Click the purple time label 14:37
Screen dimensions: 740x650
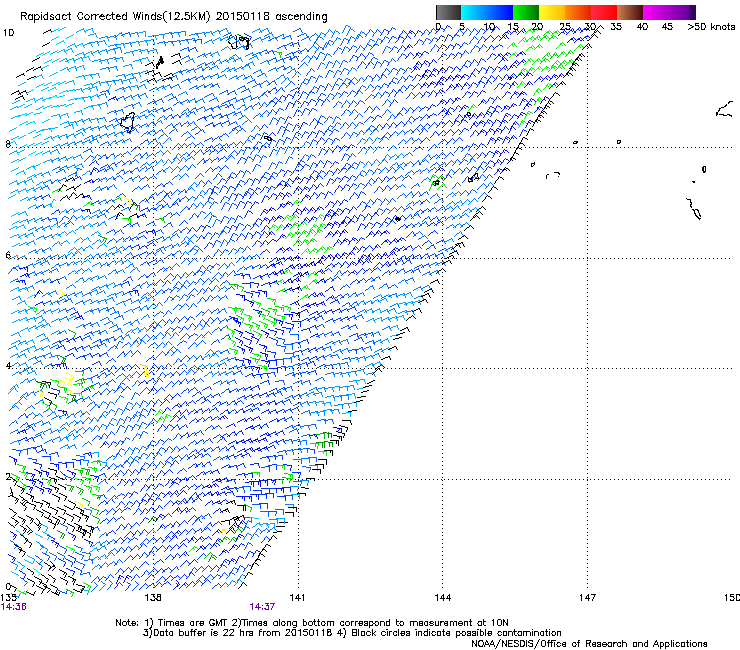click(x=262, y=607)
